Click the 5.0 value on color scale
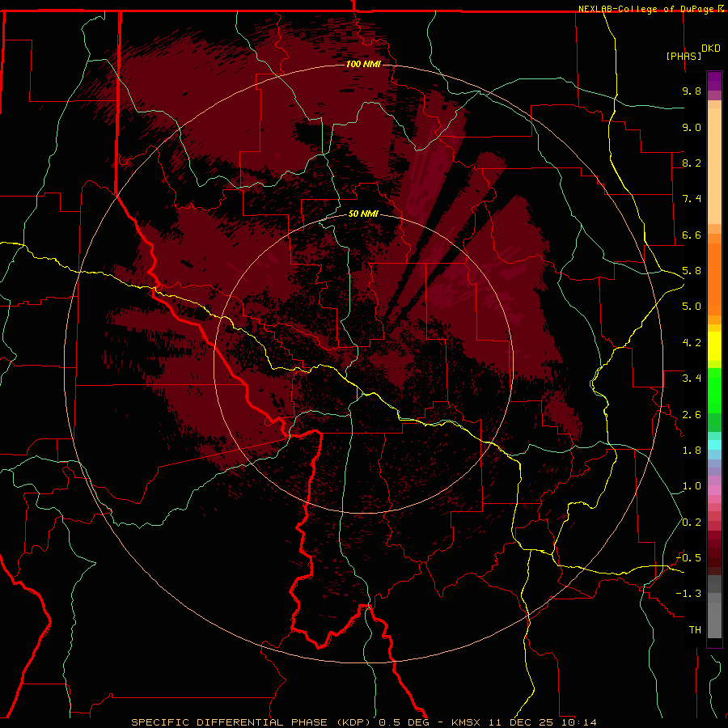Image resolution: width=728 pixels, height=728 pixels. [692, 307]
